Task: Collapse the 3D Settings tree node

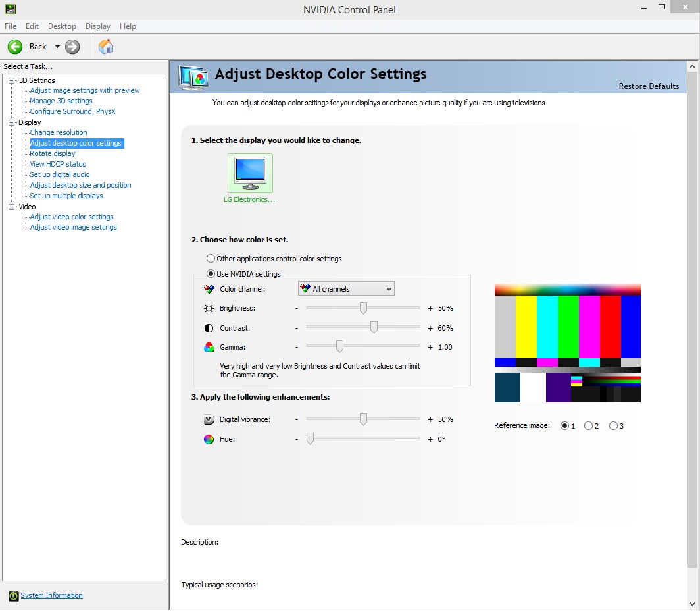Action: [x=12, y=80]
